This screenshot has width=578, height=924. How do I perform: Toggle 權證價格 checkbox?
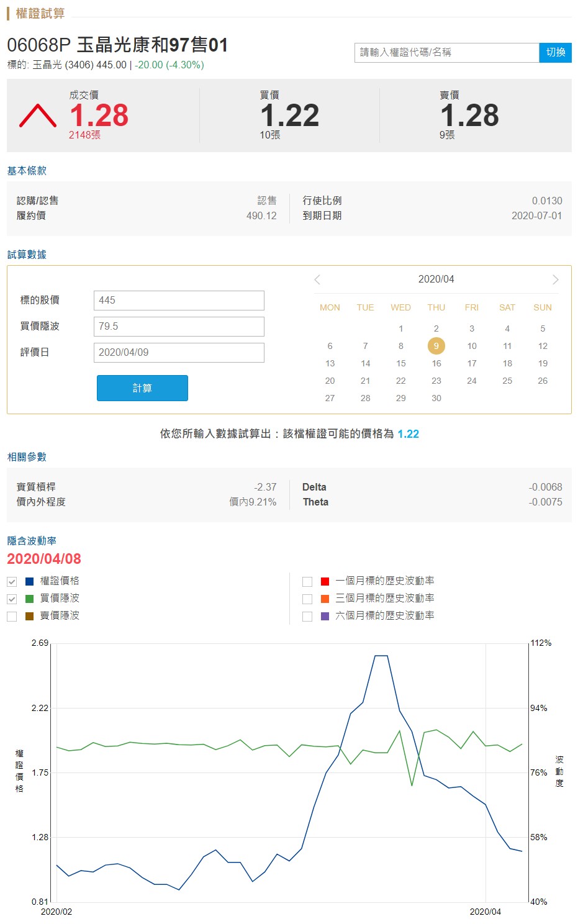(12, 582)
